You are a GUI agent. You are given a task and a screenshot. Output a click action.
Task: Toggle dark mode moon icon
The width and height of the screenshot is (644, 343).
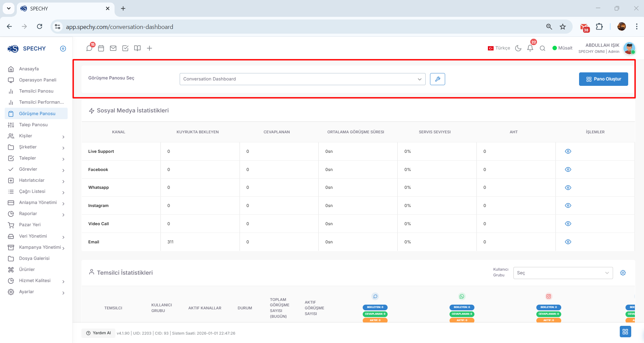[518, 48]
